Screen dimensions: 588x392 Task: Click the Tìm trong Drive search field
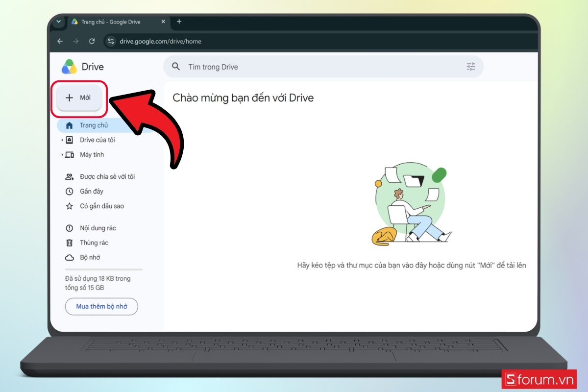[x=323, y=67]
